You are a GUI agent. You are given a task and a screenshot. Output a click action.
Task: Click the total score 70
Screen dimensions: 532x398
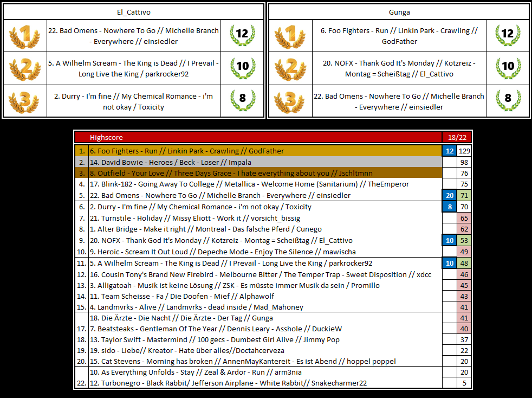464,207
